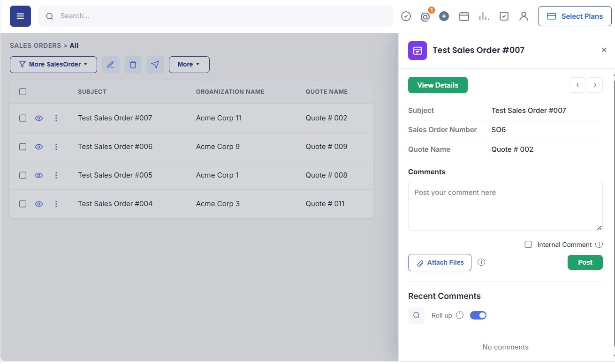Go to previous record arrow in panel
Viewport: 615px width, 364px height.
[577, 85]
